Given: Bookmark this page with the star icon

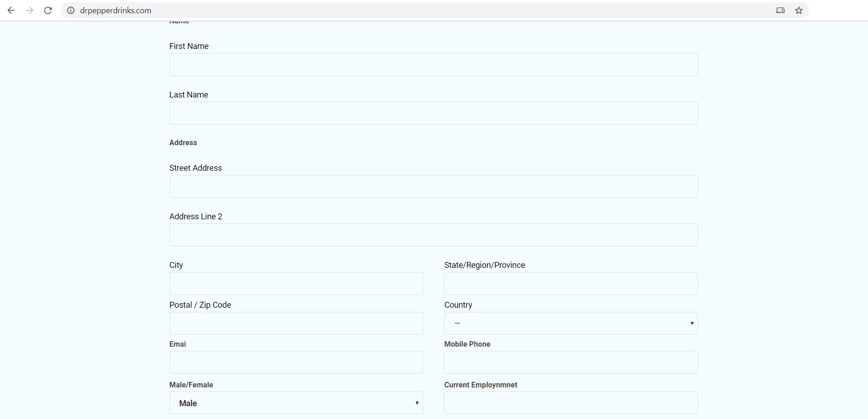Looking at the screenshot, I should pos(799,11).
